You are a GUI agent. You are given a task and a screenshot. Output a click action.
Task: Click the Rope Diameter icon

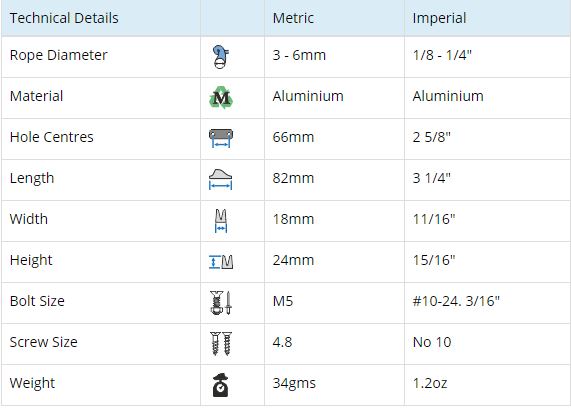[221, 57]
